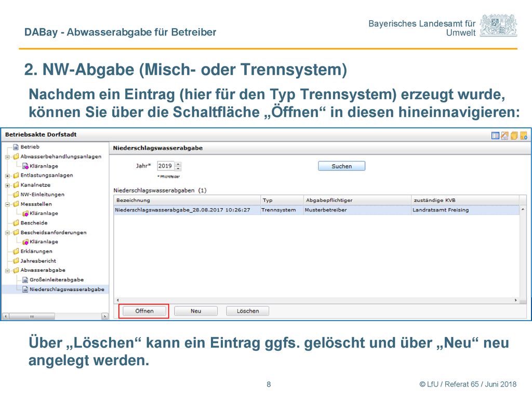Click the pencil-and-picture icon in Betriebsakte header
Viewport: 532px width, 399px height.
(504, 136)
